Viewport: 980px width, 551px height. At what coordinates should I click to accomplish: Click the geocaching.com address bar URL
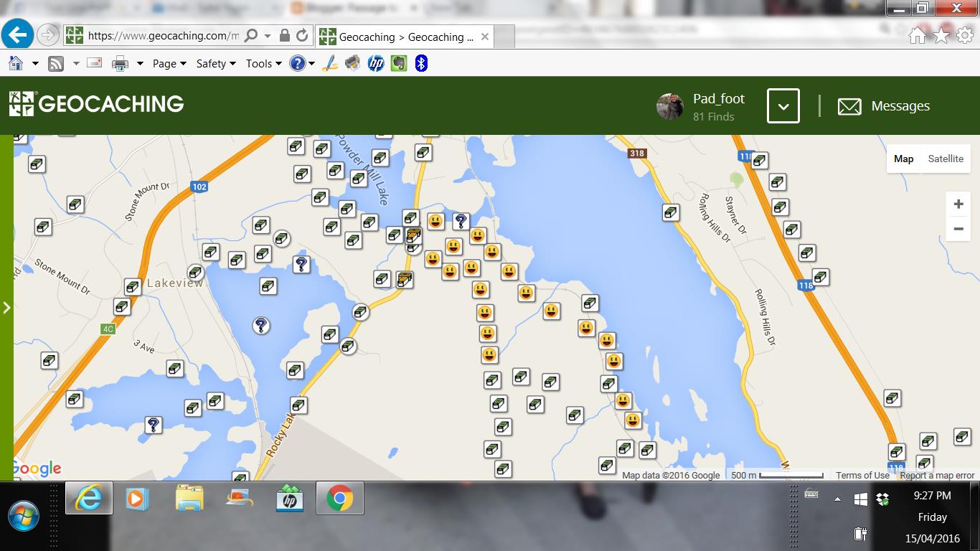point(163,36)
